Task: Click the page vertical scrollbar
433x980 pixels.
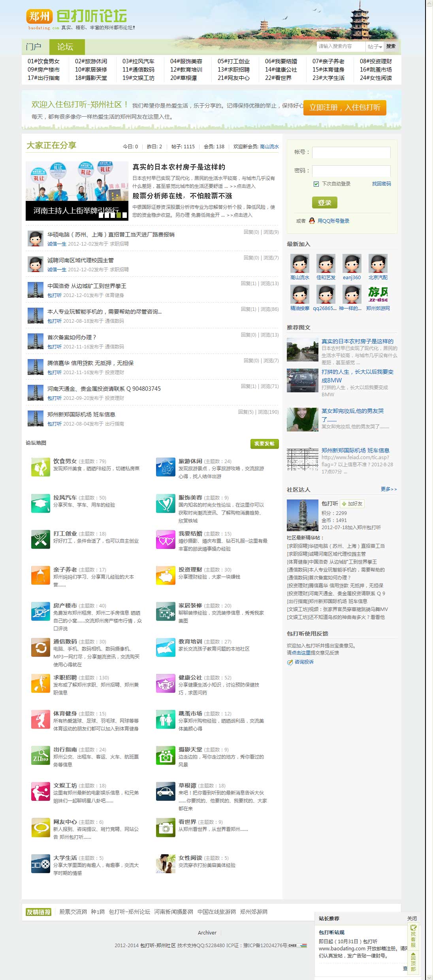Action: click(429, 490)
